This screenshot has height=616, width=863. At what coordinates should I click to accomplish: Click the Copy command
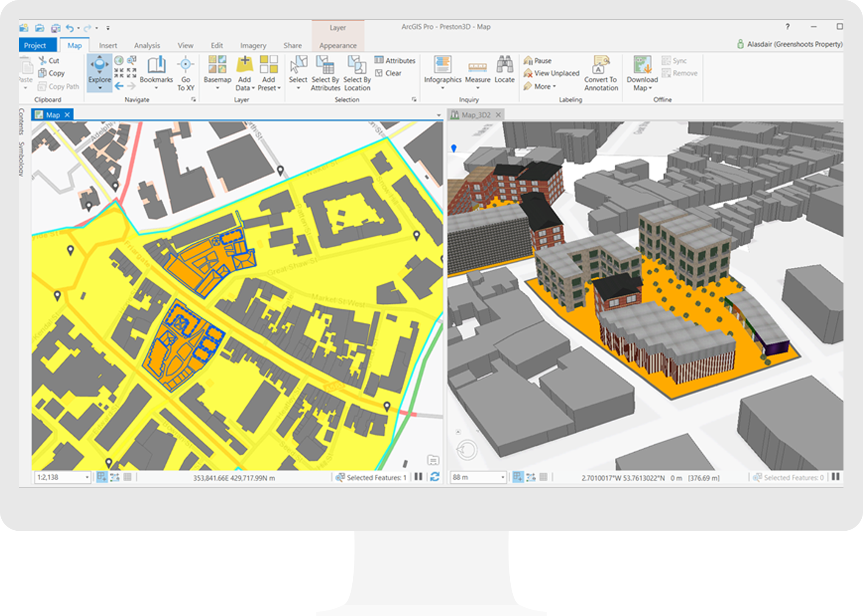point(51,73)
